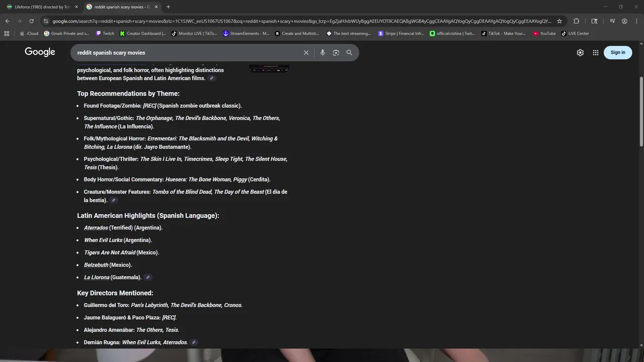Open source link chip after 'Latin American films'
Screen dimensions: 644x362
coord(212,78)
